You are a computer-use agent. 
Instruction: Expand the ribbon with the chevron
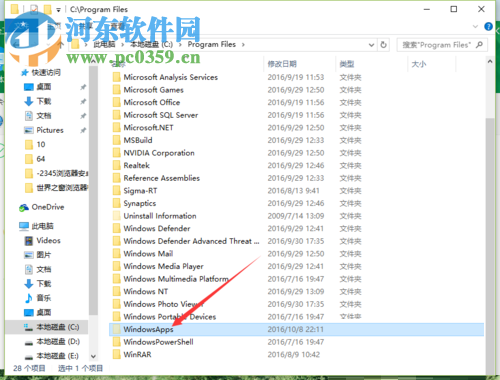coord(475,27)
